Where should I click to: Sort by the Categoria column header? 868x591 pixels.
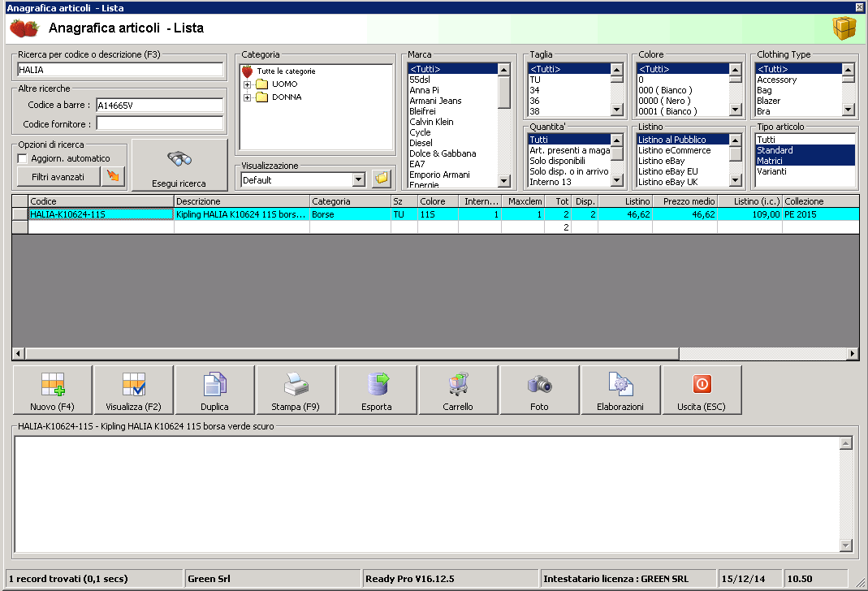(351, 201)
